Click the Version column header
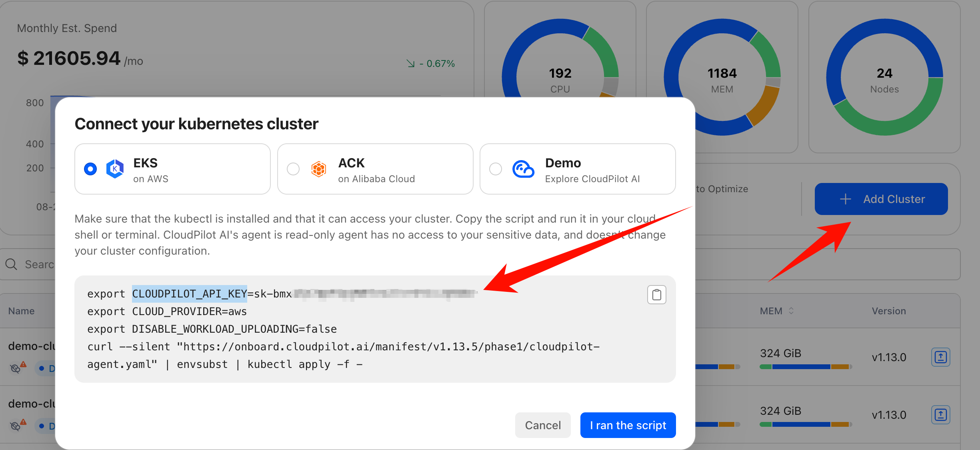This screenshot has height=450, width=980. tap(888, 311)
